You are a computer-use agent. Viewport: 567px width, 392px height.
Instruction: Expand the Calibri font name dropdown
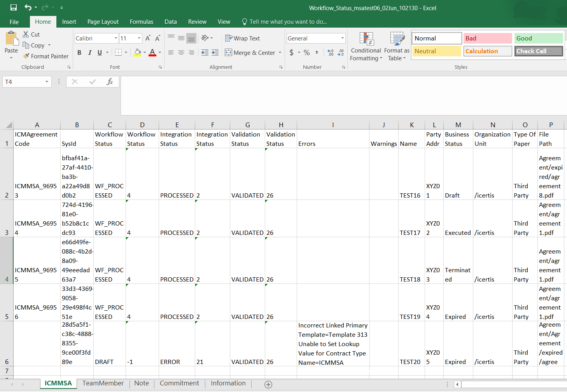(116, 38)
